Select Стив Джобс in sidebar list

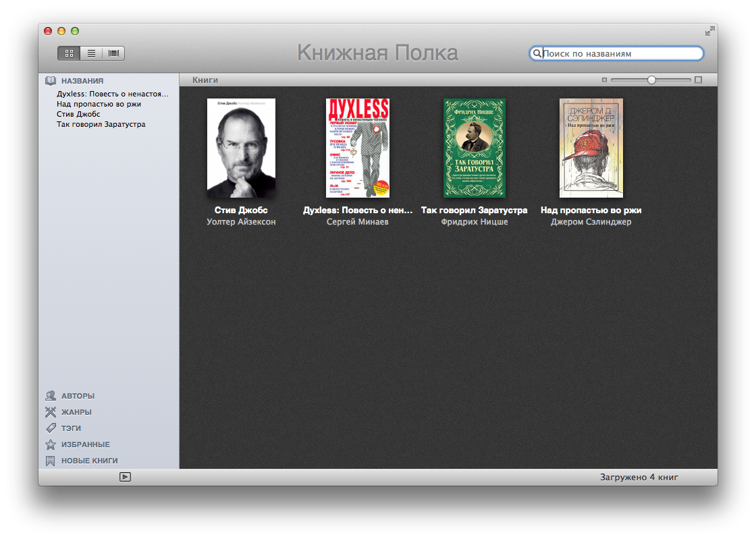pyautogui.click(x=78, y=114)
